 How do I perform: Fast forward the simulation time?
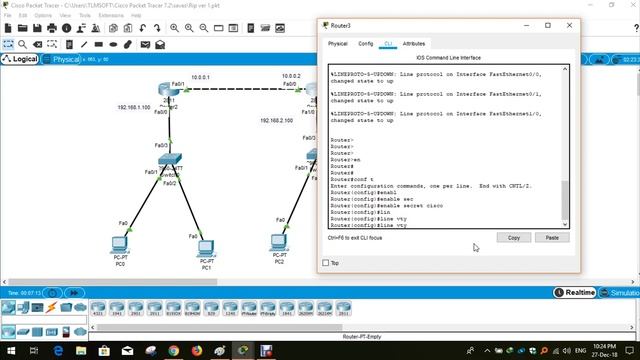74,293
